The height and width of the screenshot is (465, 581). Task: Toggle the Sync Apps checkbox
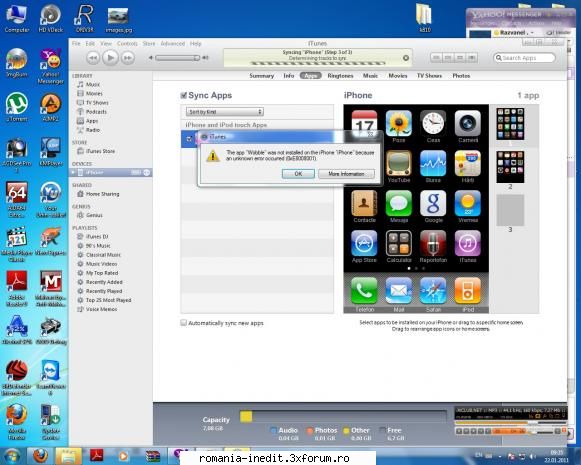pos(183,96)
